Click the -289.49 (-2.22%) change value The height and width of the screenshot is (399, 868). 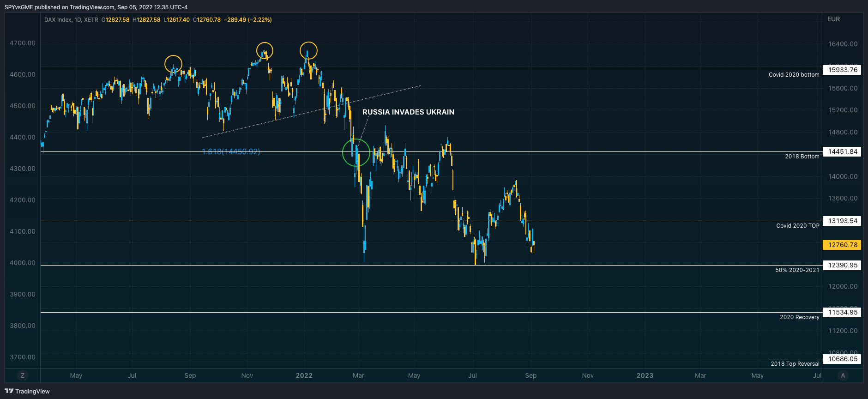pos(247,20)
